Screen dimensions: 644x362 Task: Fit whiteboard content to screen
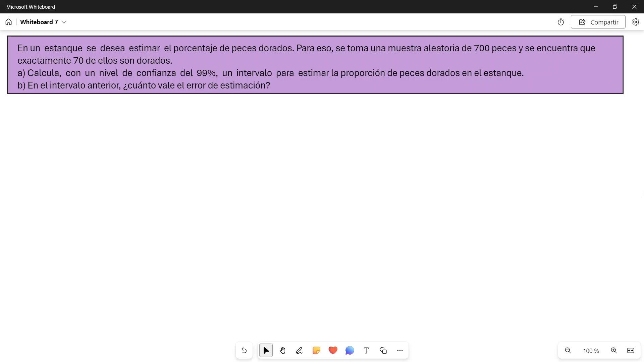tap(631, 351)
